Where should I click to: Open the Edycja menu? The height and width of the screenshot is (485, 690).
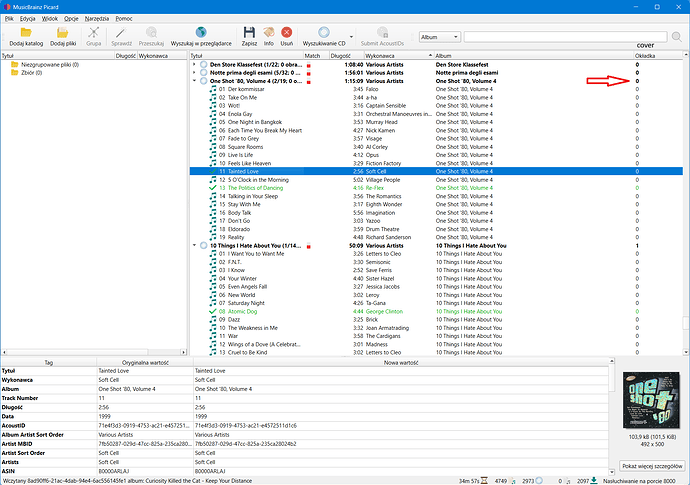(27, 19)
